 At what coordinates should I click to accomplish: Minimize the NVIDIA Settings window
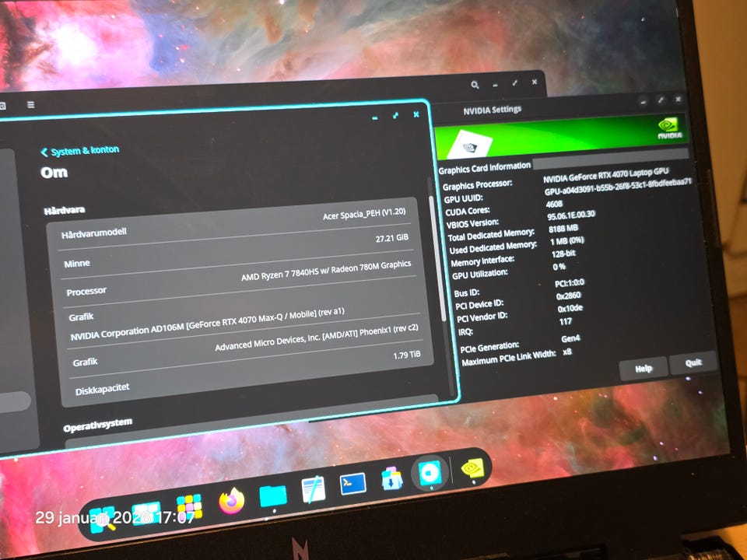point(644,102)
